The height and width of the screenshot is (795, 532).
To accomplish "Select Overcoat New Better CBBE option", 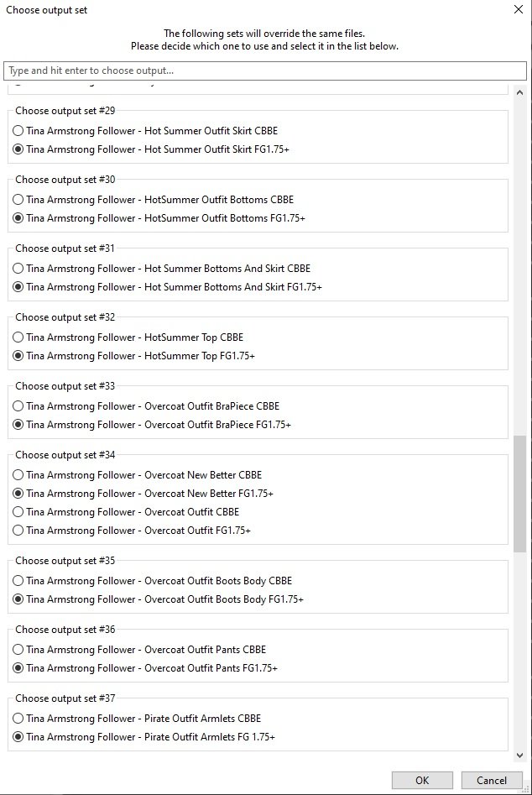I will click(18, 475).
